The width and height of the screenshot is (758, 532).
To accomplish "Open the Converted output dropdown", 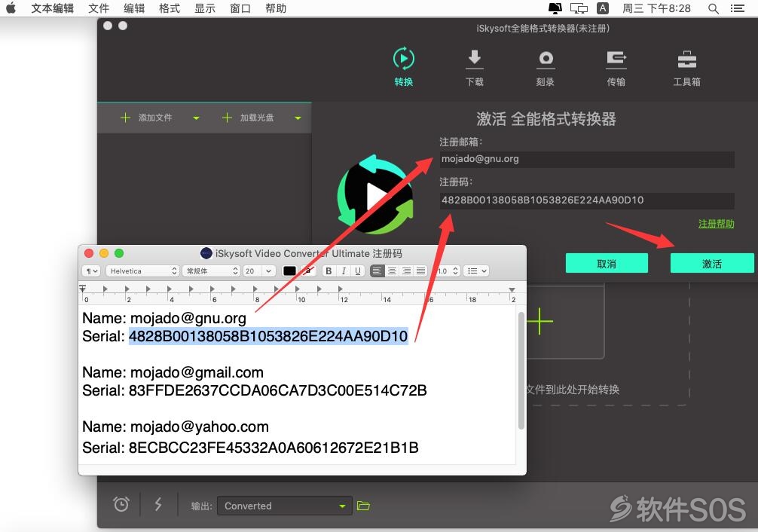I will tap(284, 506).
